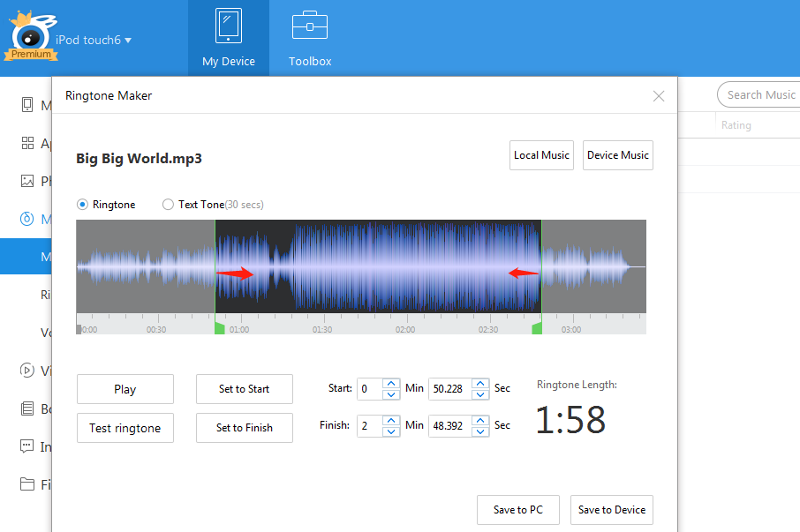The image size is (800, 532).
Task: Click the Files folder icon in sidebar
Action: [27, 484]
